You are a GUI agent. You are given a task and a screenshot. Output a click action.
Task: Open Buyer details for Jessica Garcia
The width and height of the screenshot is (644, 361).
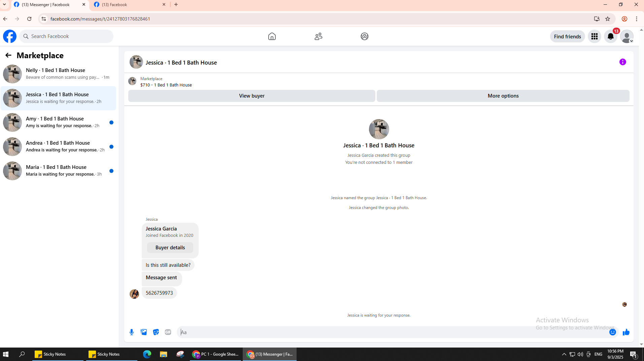coord(170,248)
